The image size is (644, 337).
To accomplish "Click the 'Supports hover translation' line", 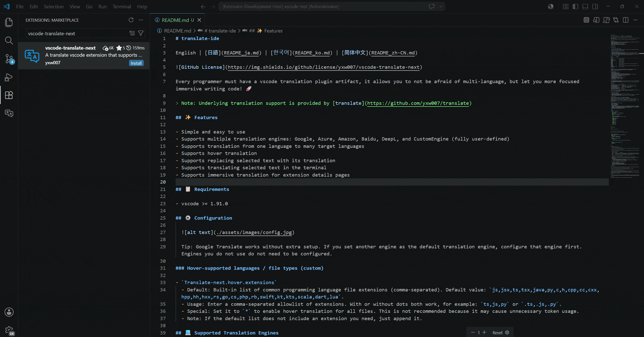I will pos(216,153).
